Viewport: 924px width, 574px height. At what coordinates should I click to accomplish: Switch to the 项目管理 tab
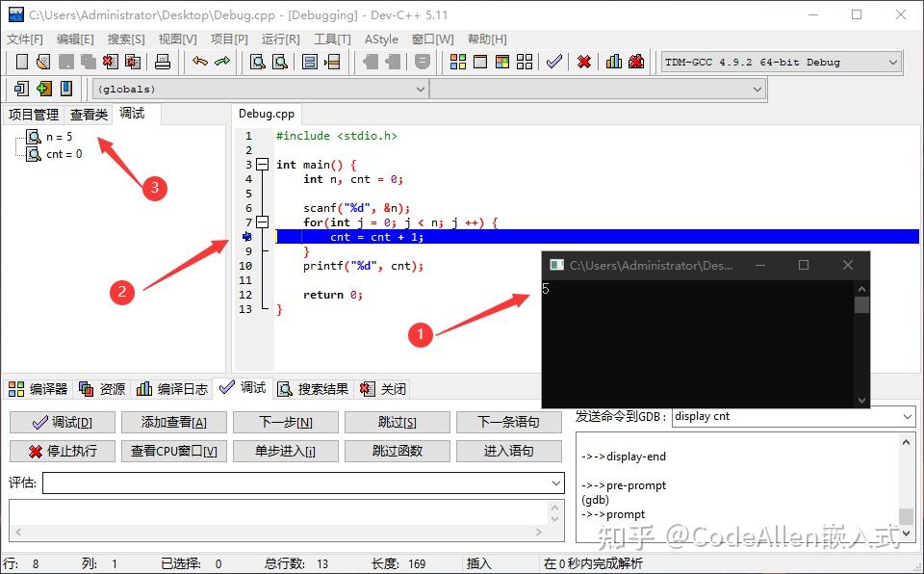click(34, 114)
